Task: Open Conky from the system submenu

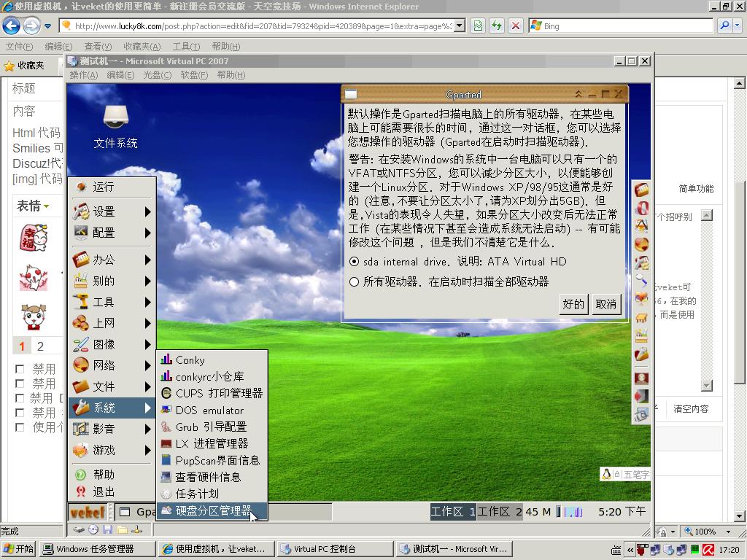Action: [x=212, y=360]
